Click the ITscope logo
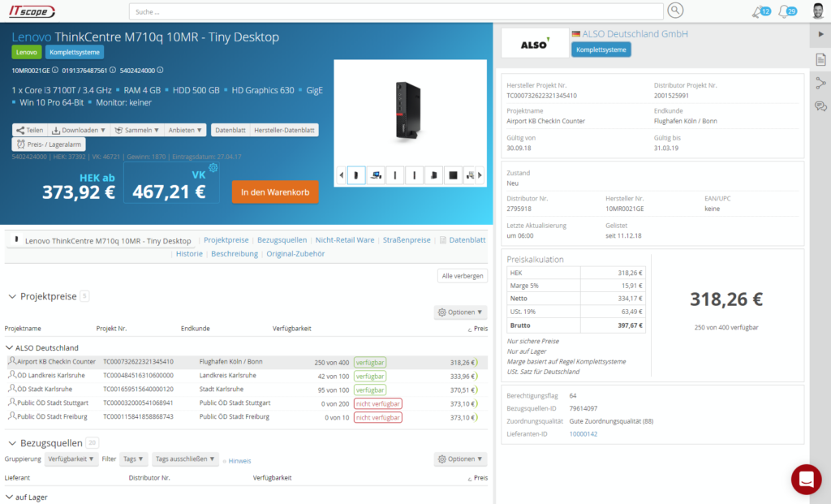The width and height of the screenshot is (831, 504). click(x=32, y=11)
